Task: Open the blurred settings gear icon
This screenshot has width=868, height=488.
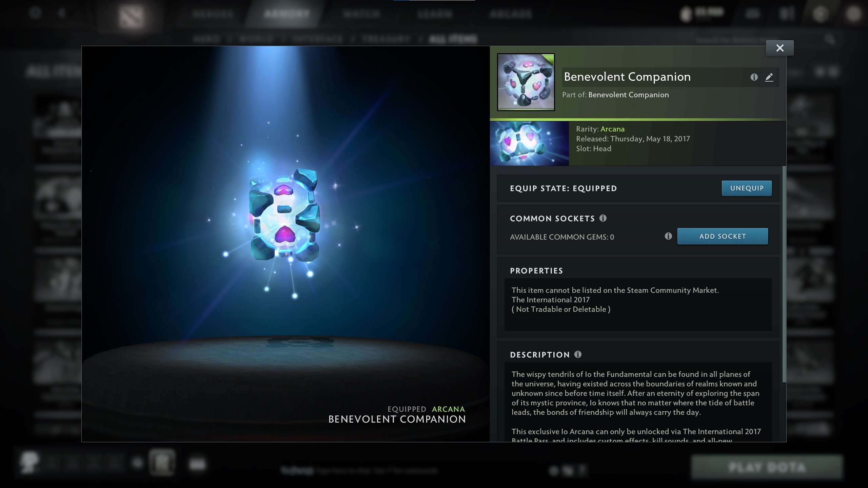Action: coord(35,13)
